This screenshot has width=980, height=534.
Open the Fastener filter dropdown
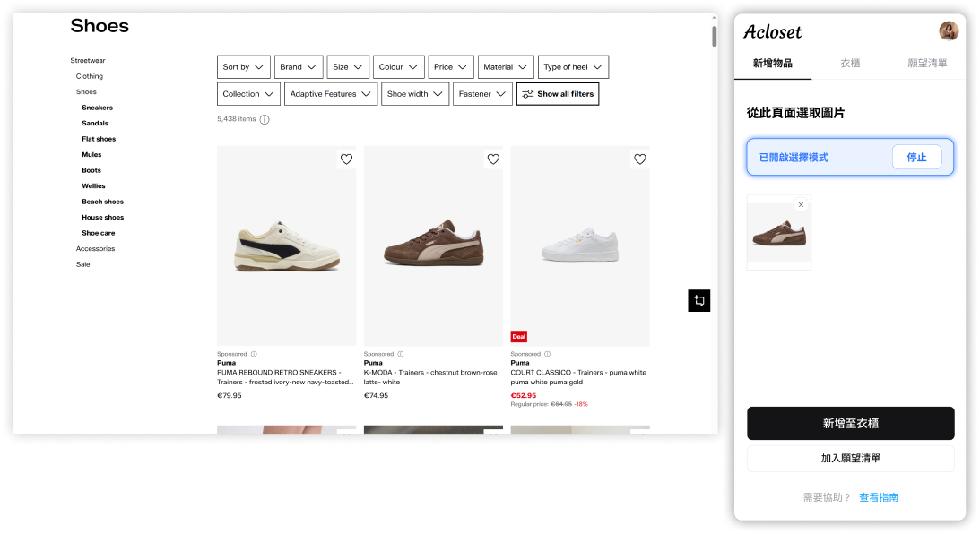pos(482,94)
